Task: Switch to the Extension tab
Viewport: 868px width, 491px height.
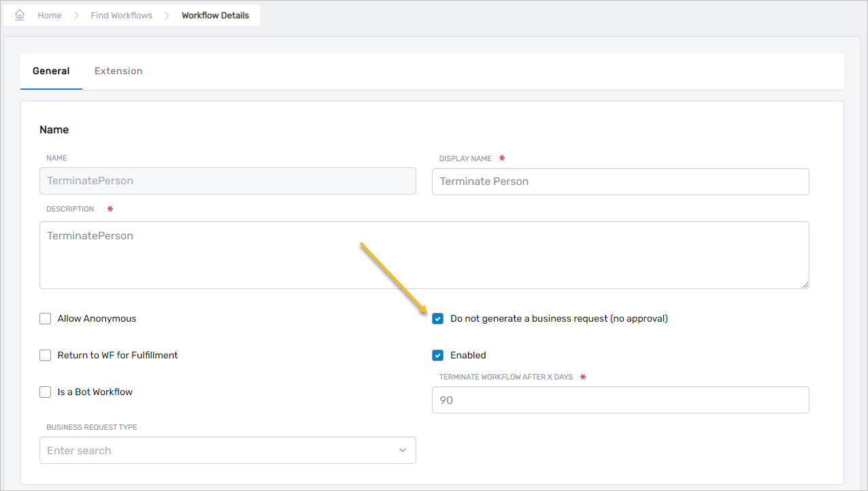Action: coord(118,71)
